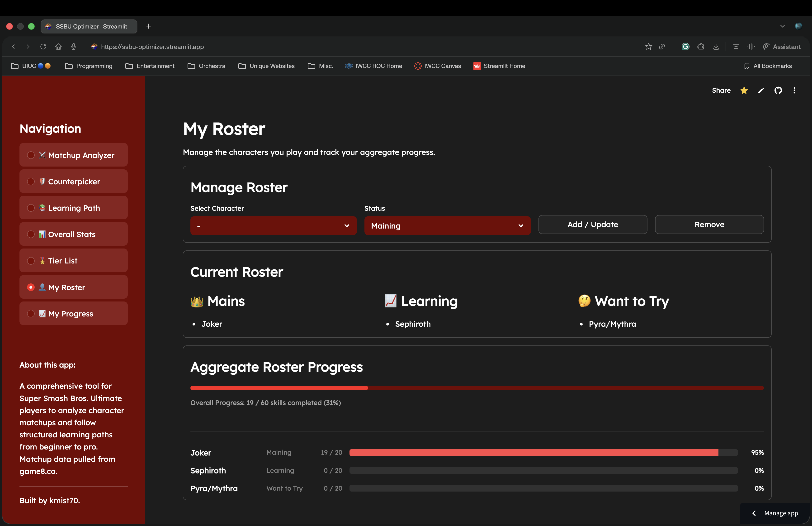The height and width of the screenshot is (526, 812).
Task: Click the GitHub icon in the app header
Action: tap(778, 91)
